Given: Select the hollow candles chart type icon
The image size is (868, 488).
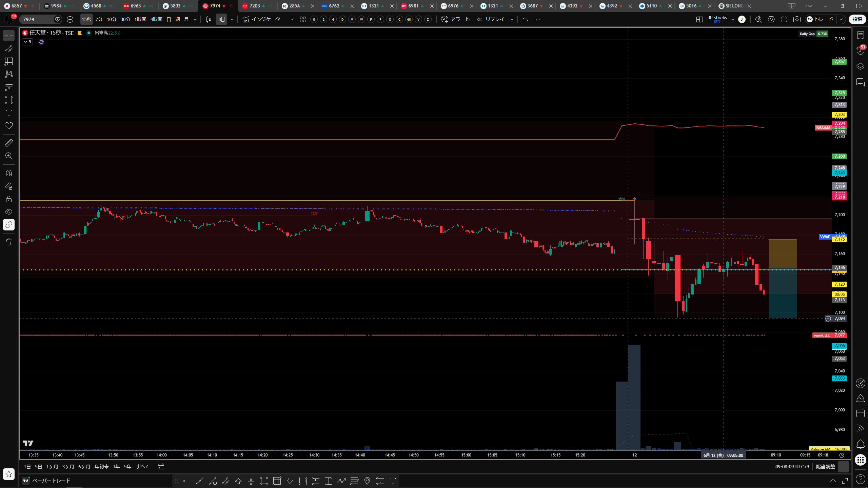Looking at the screenshot, I should (222, 19).
